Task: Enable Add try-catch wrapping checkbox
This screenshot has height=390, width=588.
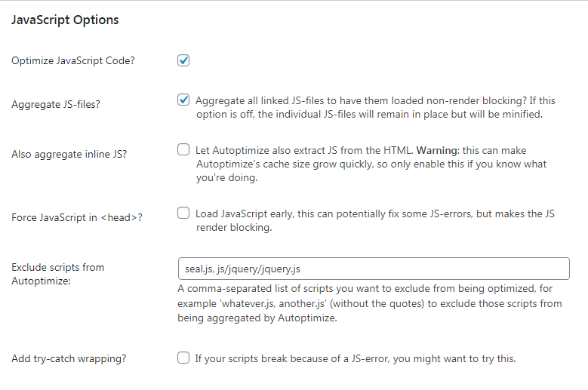Action: pyautogui.click(x=183, y=358)
